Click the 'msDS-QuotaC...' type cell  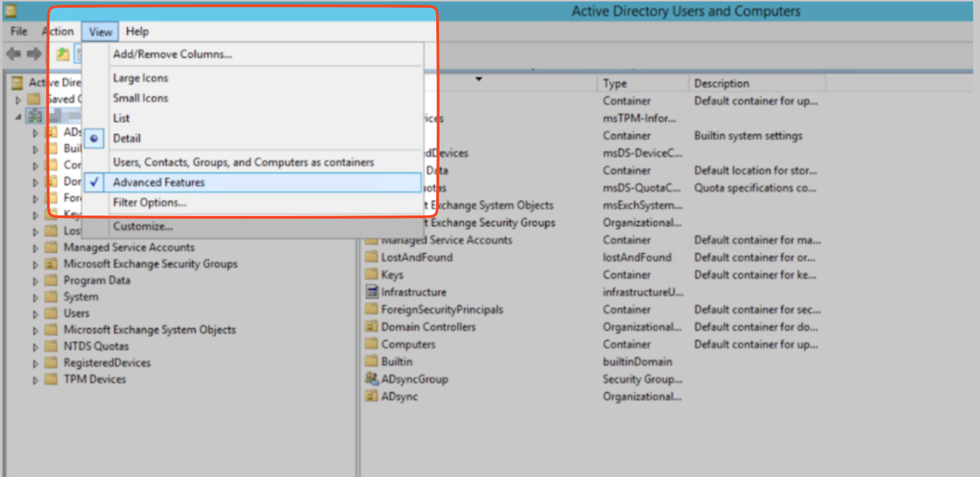coord(642,187)
